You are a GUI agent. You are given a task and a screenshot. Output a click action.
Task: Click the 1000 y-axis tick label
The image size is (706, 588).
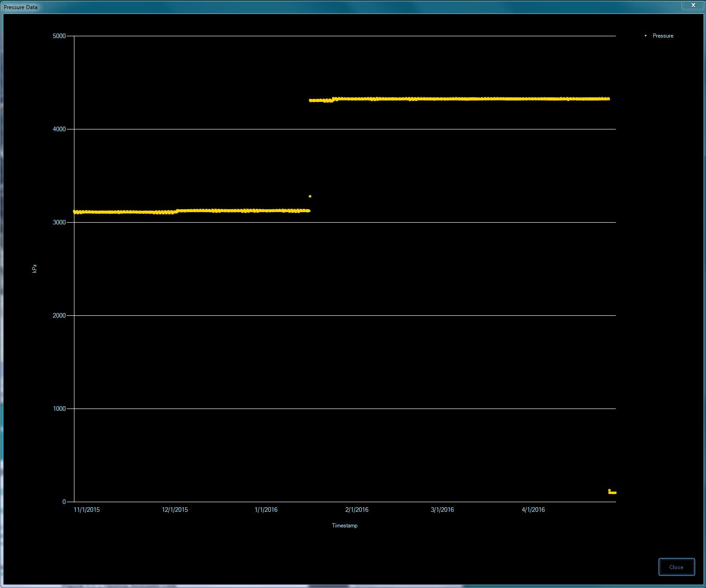pos(59,409)
